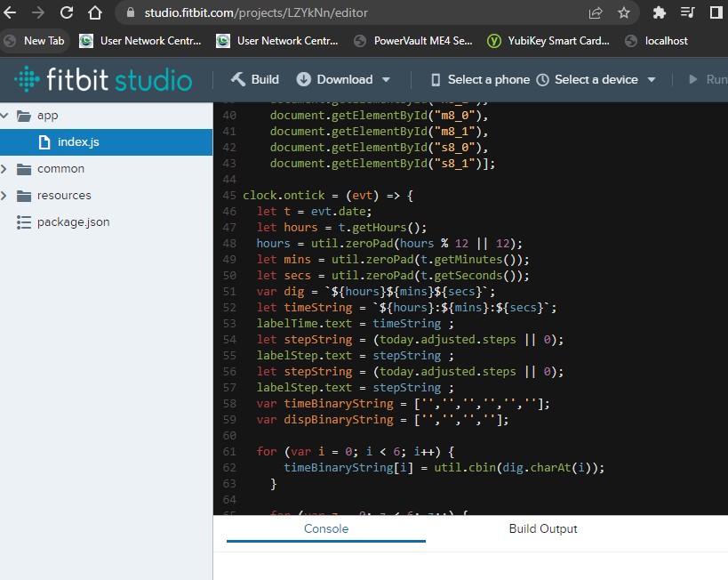Choose Select a phone option

(x=480, y=80)
